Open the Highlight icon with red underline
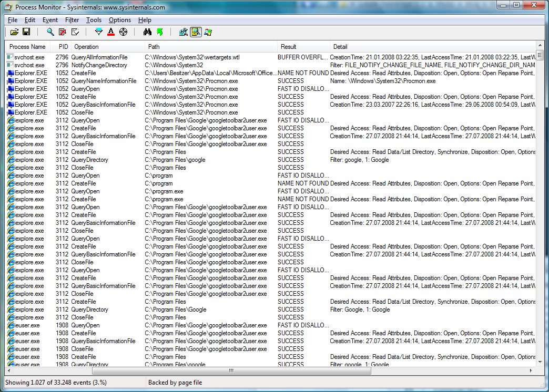Viewport: 549px width, 392px height. pos(111,32)
